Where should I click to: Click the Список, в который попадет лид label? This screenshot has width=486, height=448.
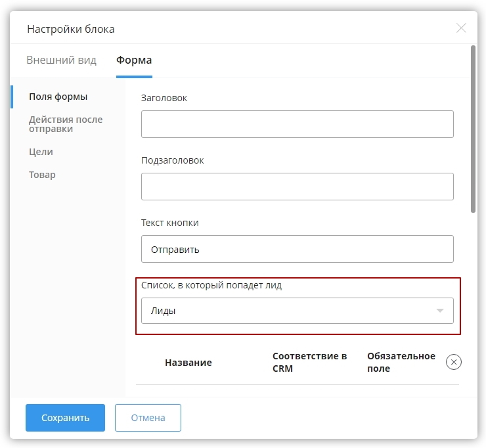tap(211, 286)
